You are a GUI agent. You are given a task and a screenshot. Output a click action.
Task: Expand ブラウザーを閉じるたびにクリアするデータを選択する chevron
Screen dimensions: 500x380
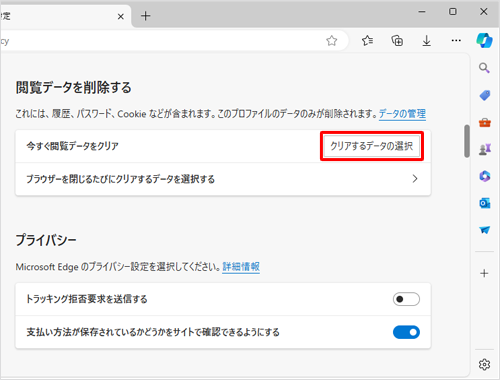[x=415, y=179]
